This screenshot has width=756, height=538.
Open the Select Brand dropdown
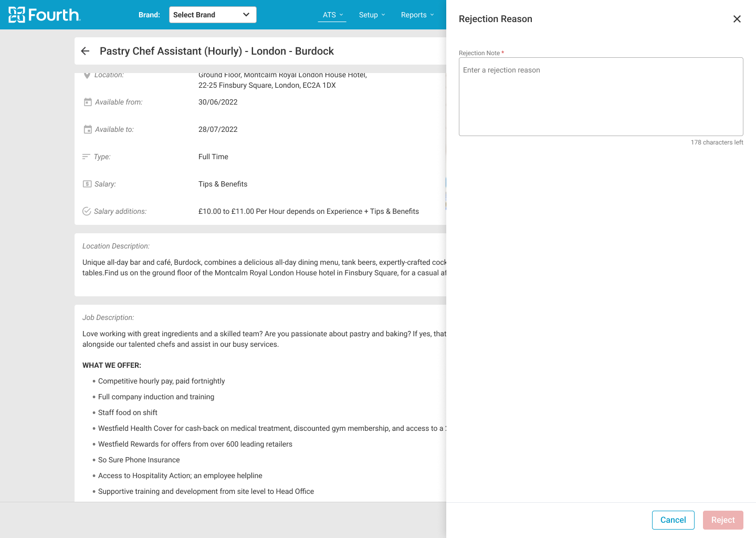[x=213, y=15]
